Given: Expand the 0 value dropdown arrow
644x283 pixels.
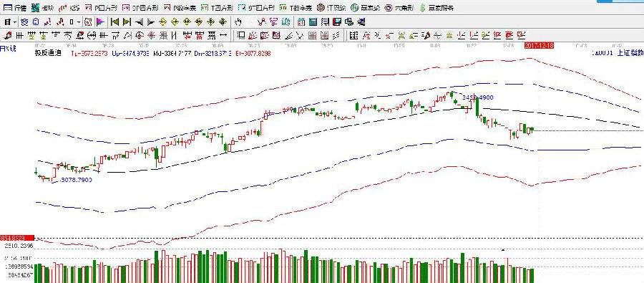Looking at the screenshot, I should [x=79, y=21].
